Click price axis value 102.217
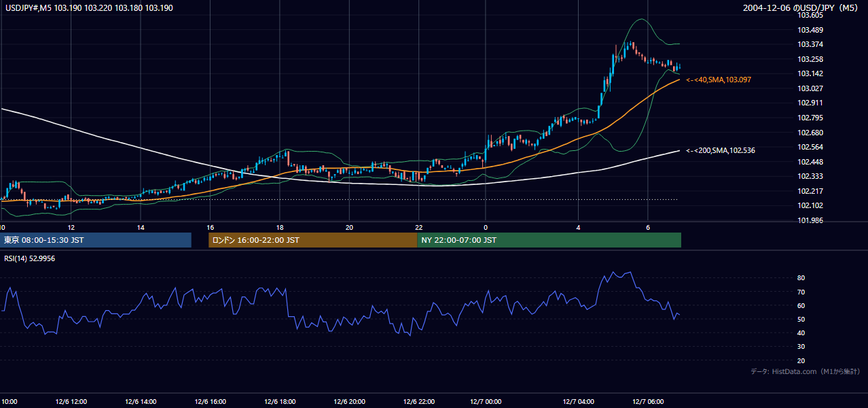Viewport: 868px width, 408px height. pyautogui.click(x=810, y=191)
